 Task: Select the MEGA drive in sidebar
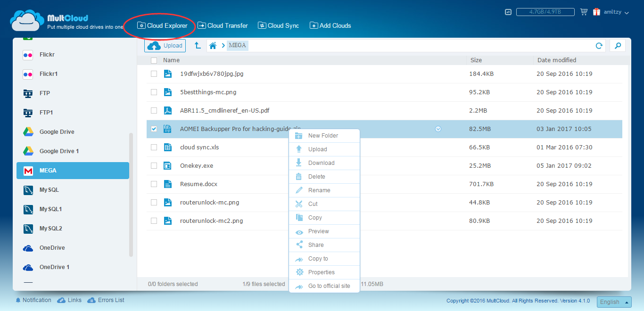[73, 171]
